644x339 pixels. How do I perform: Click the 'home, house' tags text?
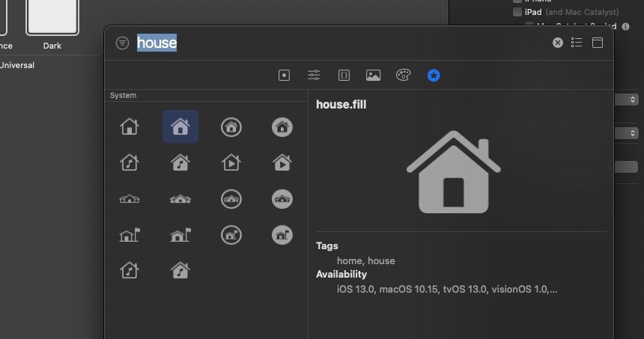(366, 260)
